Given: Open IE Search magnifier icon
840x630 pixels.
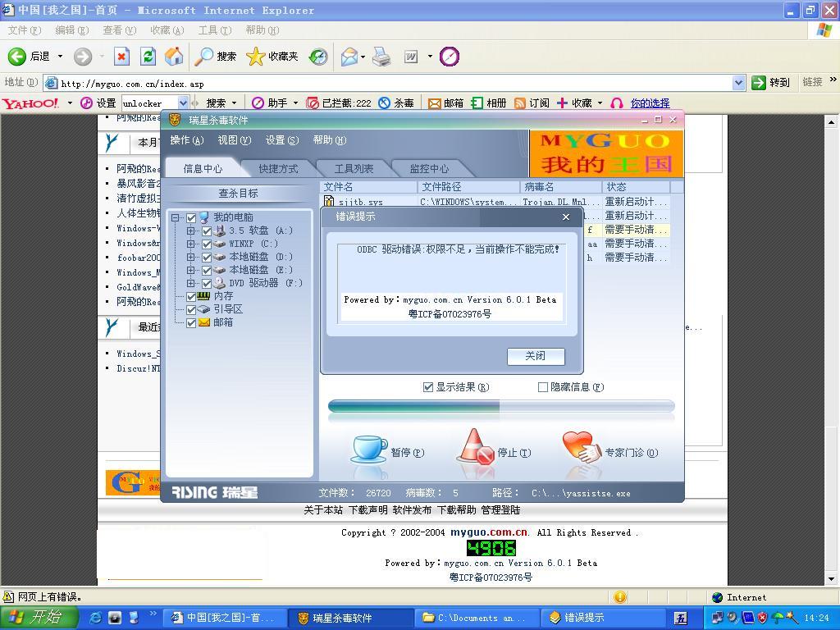Looking at the screenshot, I should click(203, 57).
